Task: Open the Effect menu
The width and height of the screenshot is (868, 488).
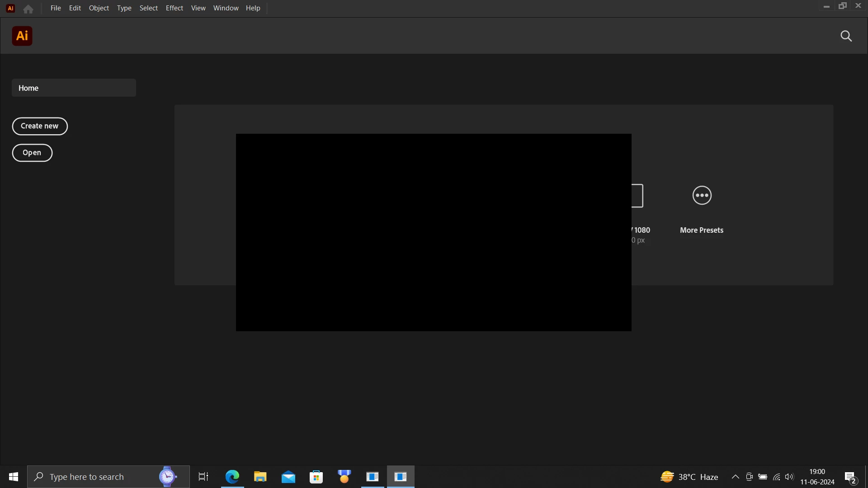Action: point(174,8)
